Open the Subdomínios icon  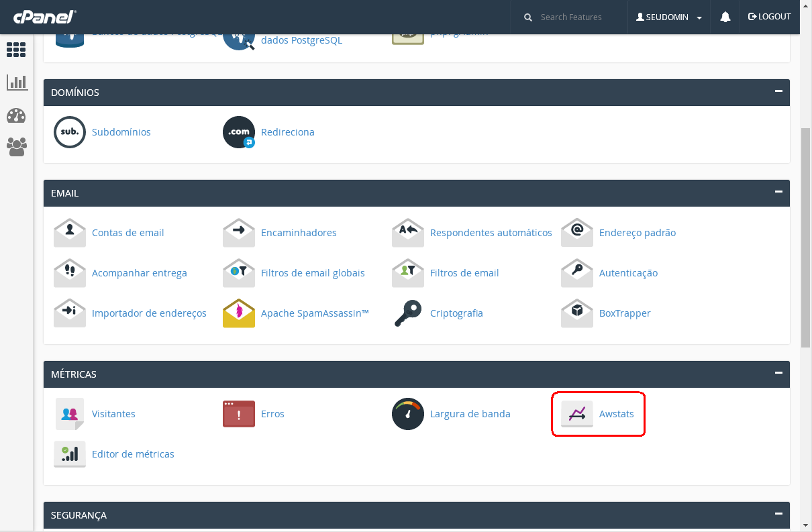pyautogui.click(x=70, y=132)
